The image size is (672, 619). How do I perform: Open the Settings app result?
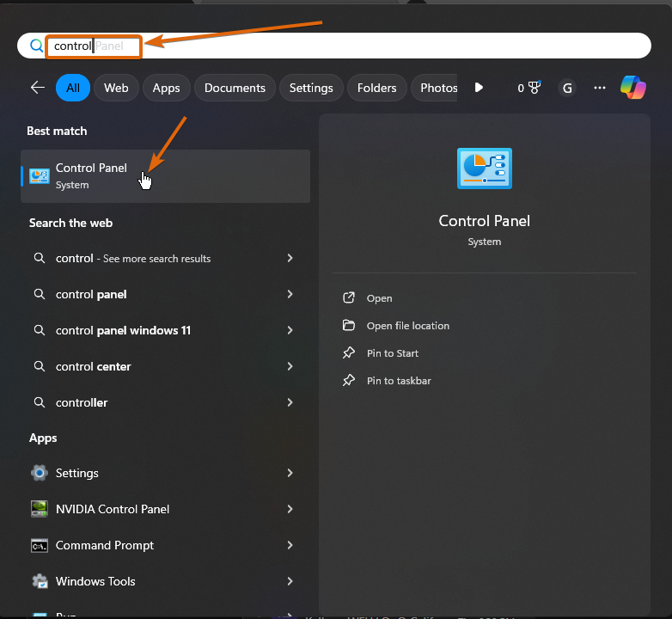[166, 473]
